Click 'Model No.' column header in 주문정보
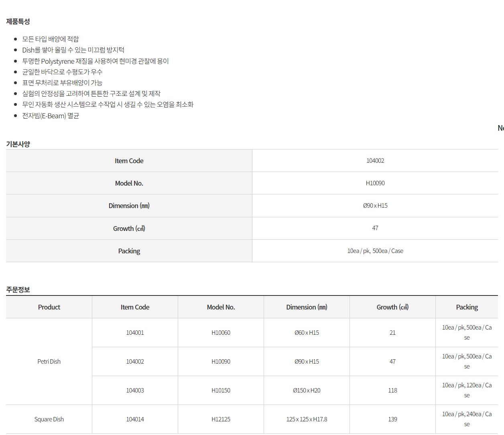The width and height of the screenshot is (504, 435). pos(221,307)
